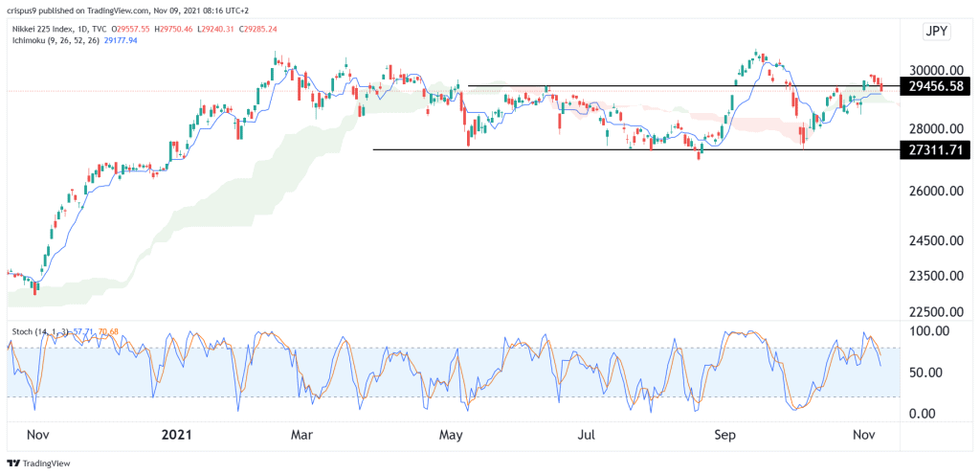Click the open value O29557.55
Image resolution: width=980 pixels, height=475 pixels.
131,29
